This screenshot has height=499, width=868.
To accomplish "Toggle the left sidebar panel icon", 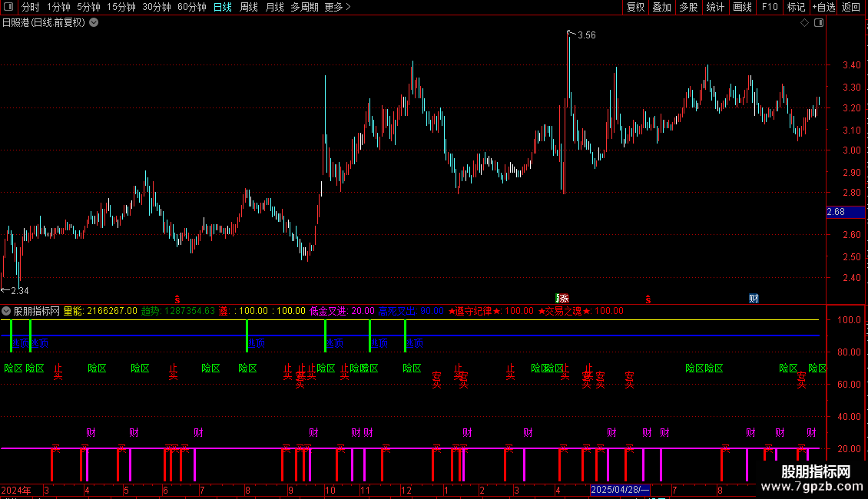I will point(8,7).
